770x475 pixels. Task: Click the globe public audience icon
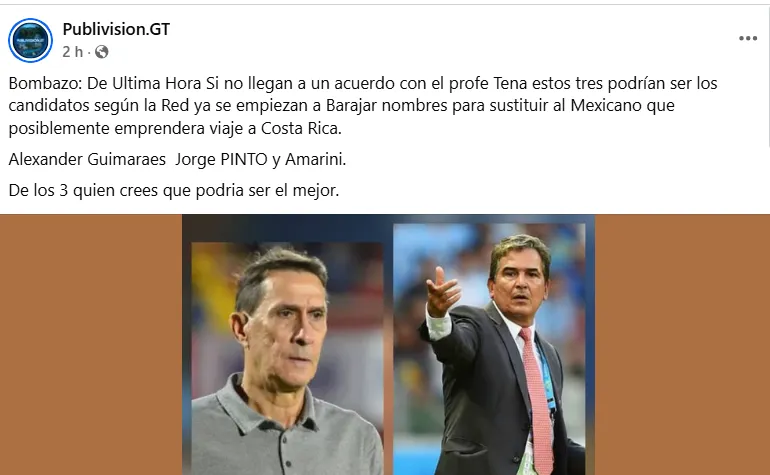(102, 52)
